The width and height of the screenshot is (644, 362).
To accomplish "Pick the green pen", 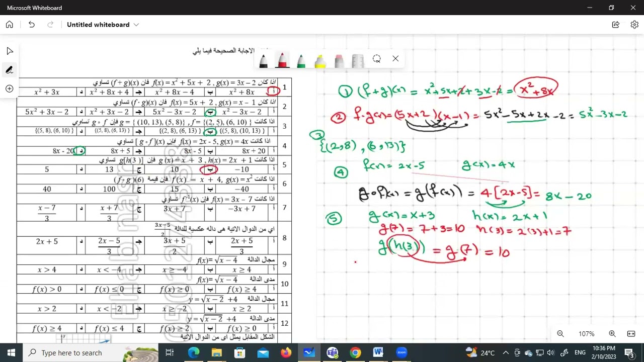I will [x=301, y=61].
